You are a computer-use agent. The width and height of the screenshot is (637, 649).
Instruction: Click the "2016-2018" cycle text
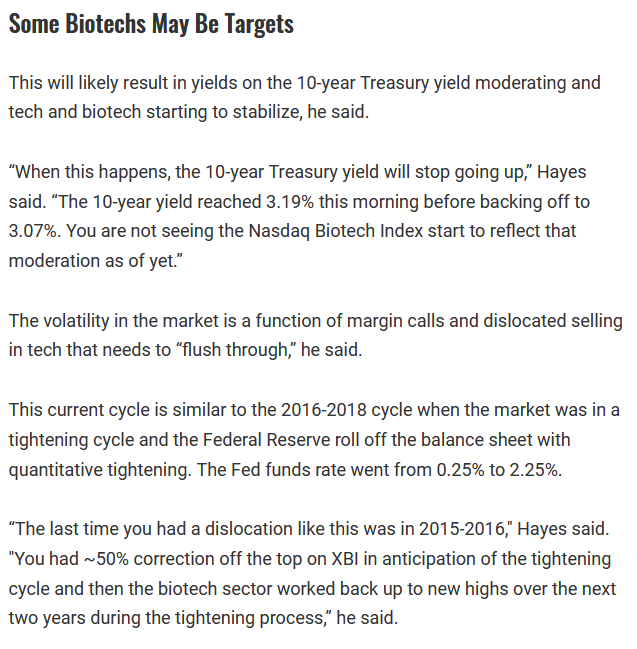pyautogui.click(x=324, y=410)
